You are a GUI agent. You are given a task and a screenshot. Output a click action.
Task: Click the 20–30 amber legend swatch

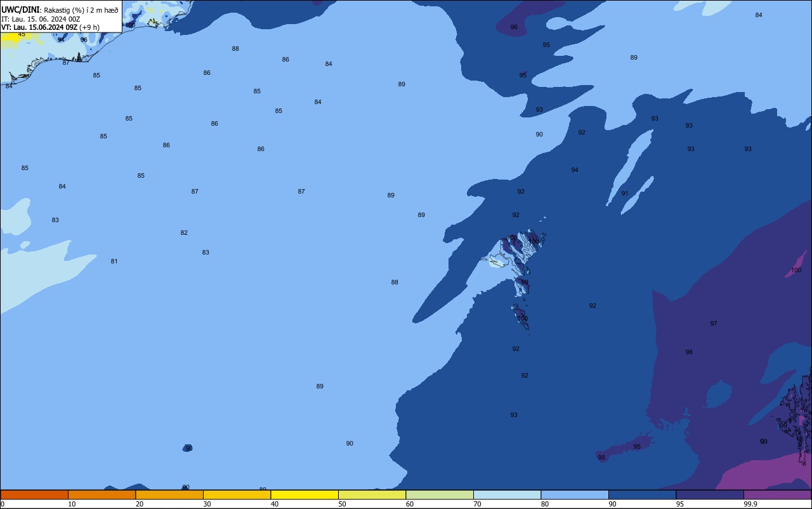[169, 494]
